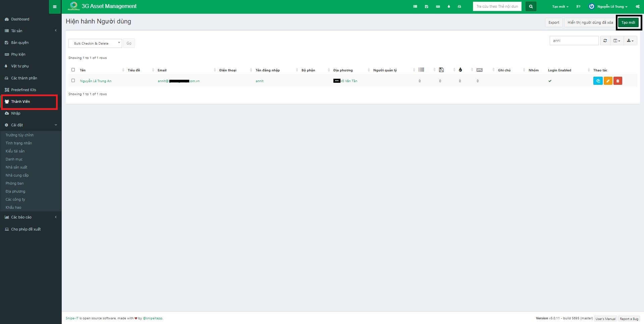Image resolution: width=644 pixels, height=324 pixels.
Task: Open the columns visibility dropdown
Action: click(616, 41)
